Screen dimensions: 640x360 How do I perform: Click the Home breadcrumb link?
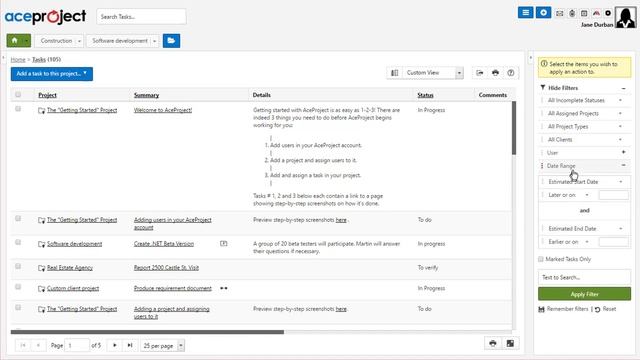coord(18,60)
